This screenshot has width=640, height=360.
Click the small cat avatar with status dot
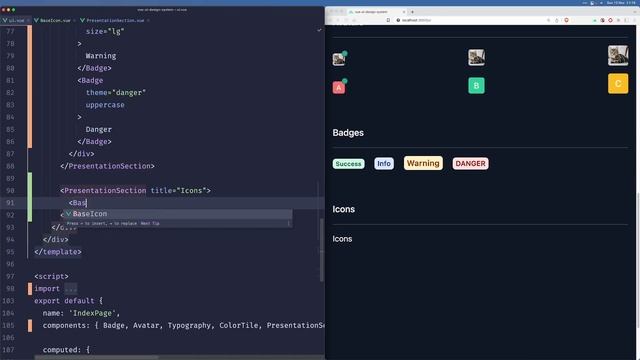coord(339,59)
